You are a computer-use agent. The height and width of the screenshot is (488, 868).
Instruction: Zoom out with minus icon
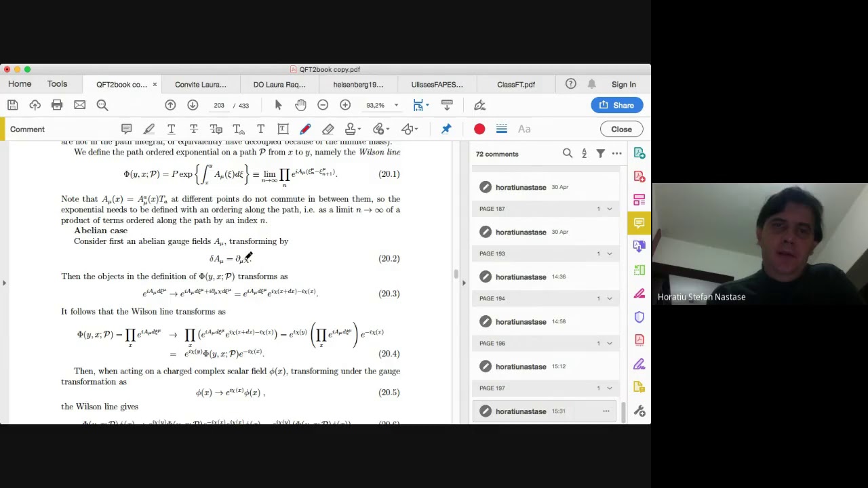[x=323, y=105]
